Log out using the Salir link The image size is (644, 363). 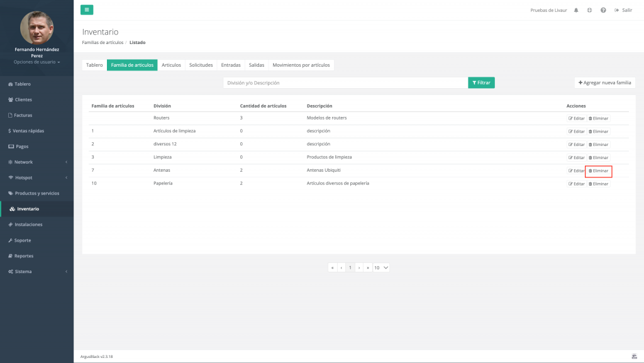point(623,10)
